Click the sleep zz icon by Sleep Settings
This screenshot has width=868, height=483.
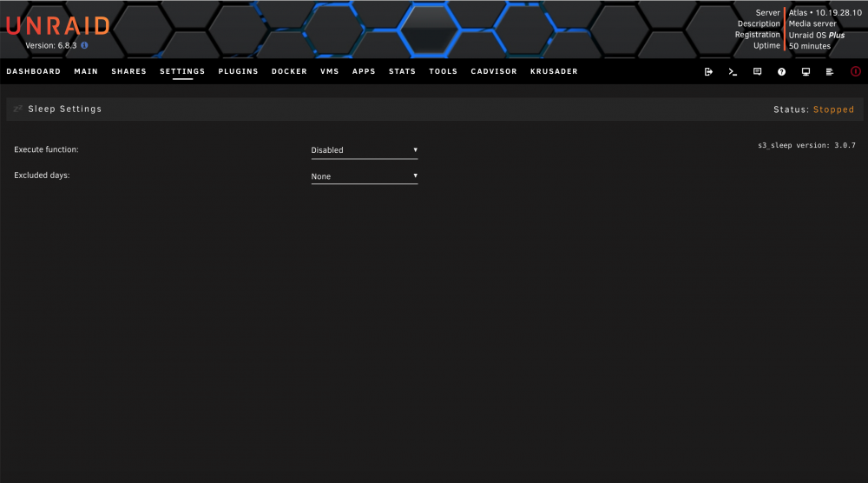click(17, 109)
